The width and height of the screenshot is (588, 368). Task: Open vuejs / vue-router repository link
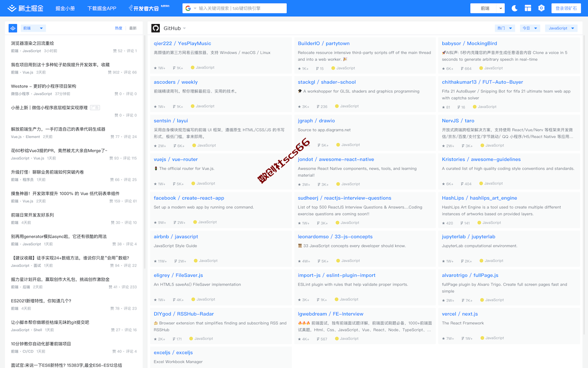175,159
